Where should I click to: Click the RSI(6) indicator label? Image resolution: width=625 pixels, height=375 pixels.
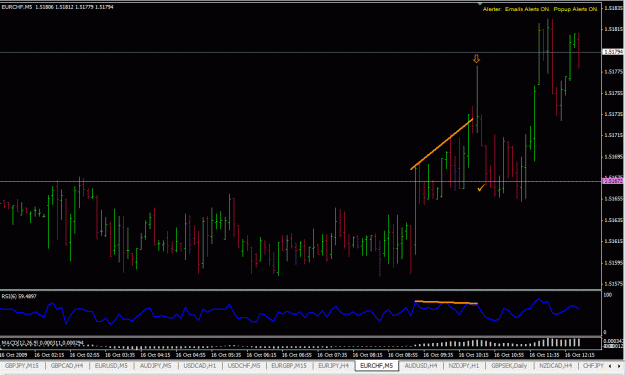(19, 296)
